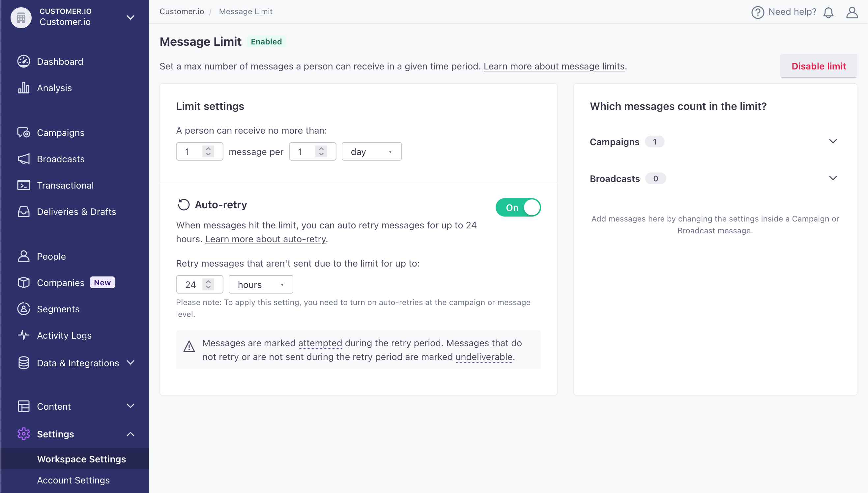868x493 pixels.
Task: Click the Learn more about auto-retry link
Action: pyautogui.click(x=265, y=239)
